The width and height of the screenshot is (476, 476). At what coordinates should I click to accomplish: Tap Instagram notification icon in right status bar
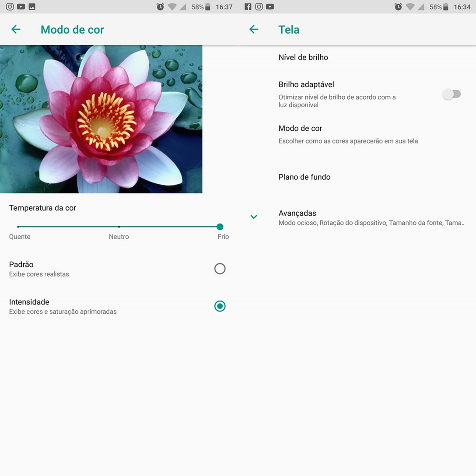click(259, 7)
